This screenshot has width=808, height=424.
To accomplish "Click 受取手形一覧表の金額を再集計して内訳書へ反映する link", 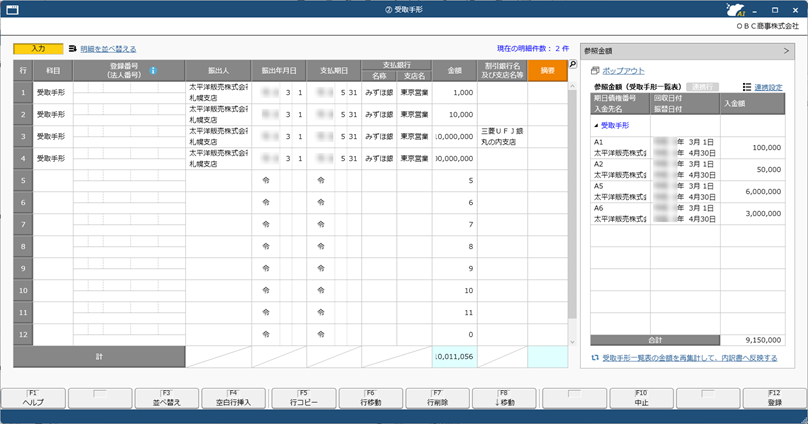I will (x=690, y=358).
